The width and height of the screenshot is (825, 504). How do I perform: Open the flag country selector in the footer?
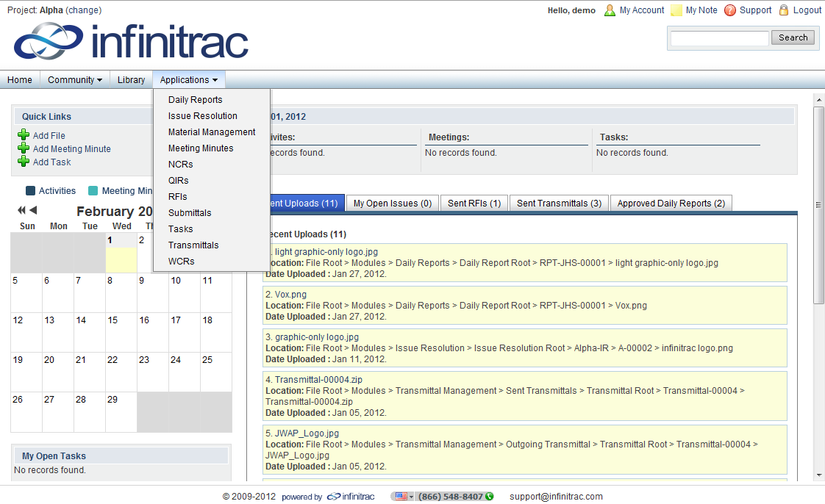coord(404,496)
